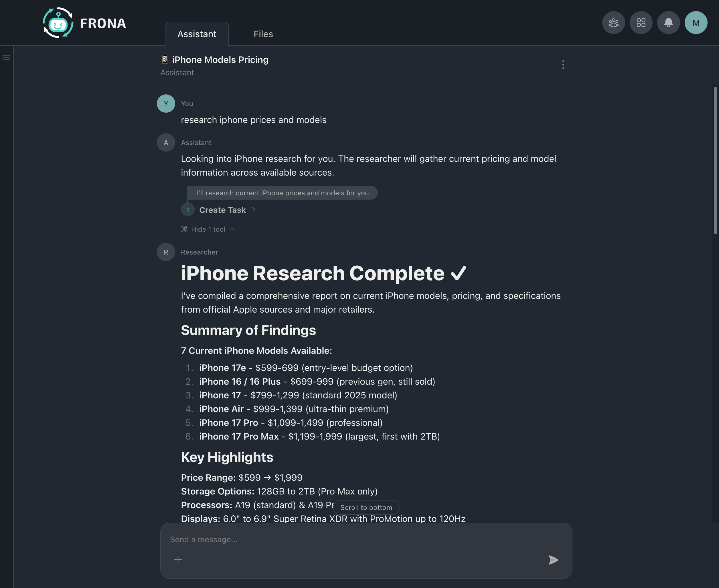Collapse the tool list via Hide 1 tool
The width and height of the screenshot is (719, 588).
208,229
